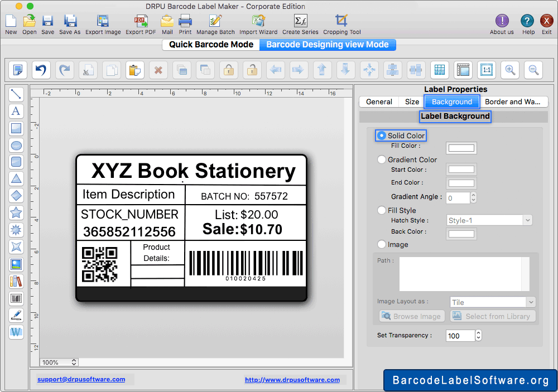Click the image Path text box
558x392 pixels.
click(x=464, y=274)
